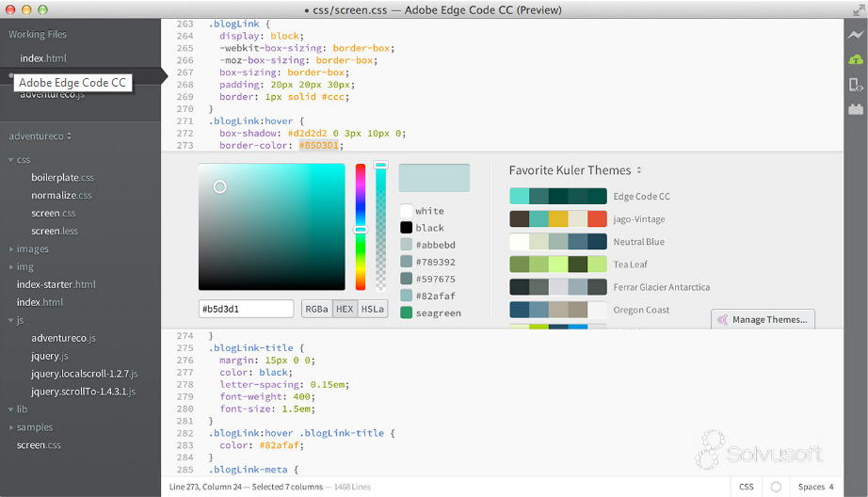The image size is (868, 497).
Task: Click the green cloud sync icon
Action: click(x=856, y=59)
